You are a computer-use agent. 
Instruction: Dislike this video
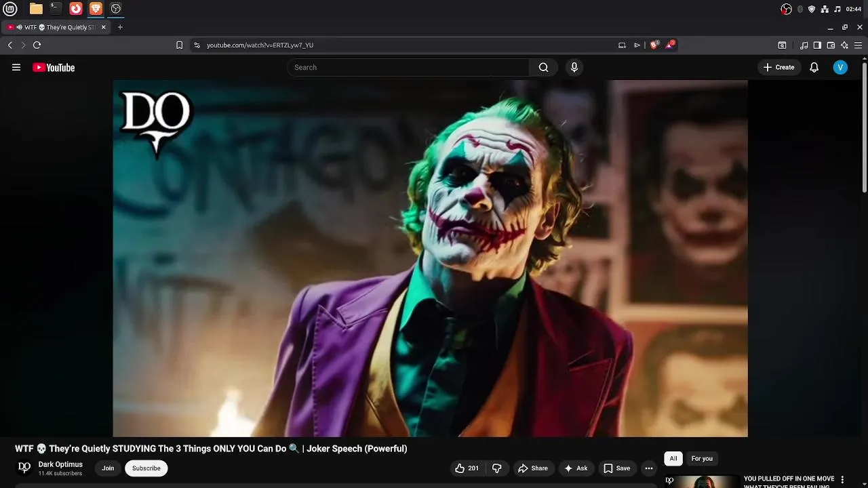coord(496,468)
